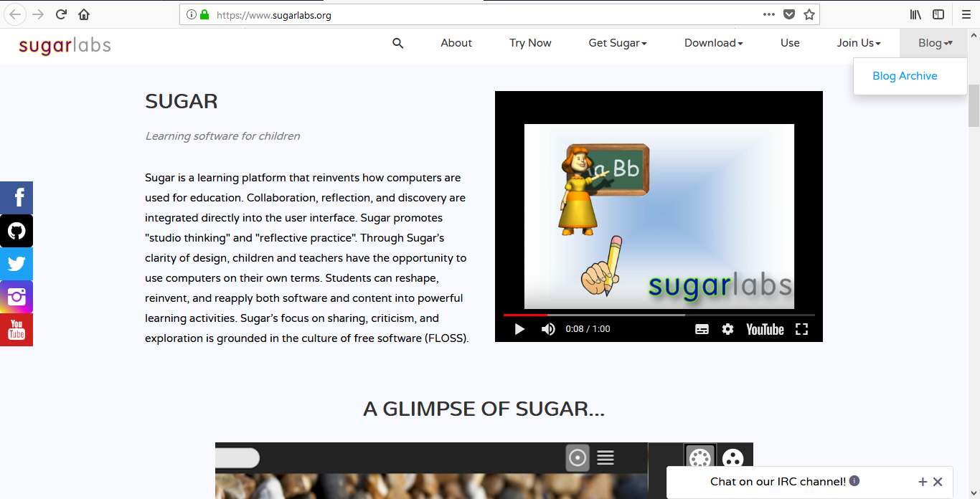Open the About menu item
Screen dimensions: 980x499
(x=456, y=43)
